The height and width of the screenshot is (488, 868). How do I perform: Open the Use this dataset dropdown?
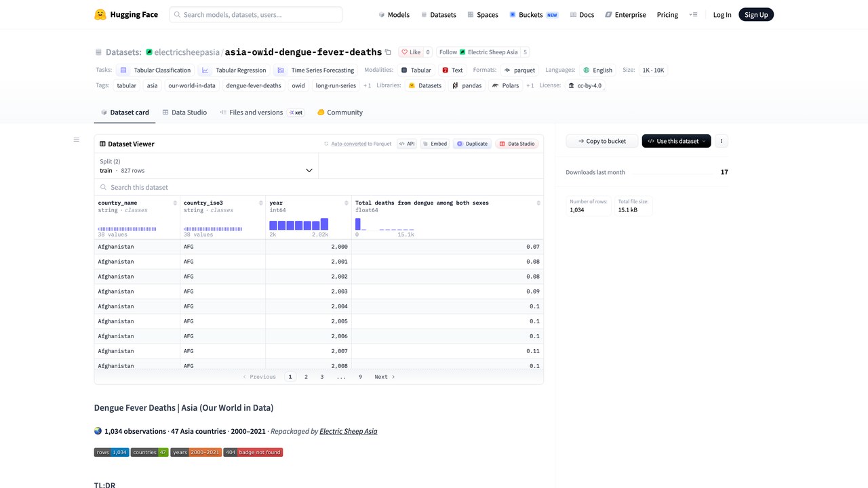click(x=676, y=141)
